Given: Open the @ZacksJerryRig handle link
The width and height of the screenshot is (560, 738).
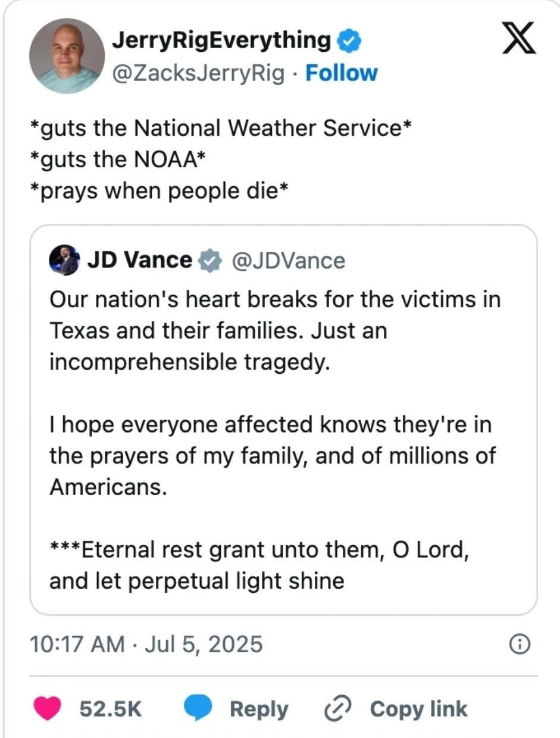Looking at the screenshot, I should (x=198, y=73).
